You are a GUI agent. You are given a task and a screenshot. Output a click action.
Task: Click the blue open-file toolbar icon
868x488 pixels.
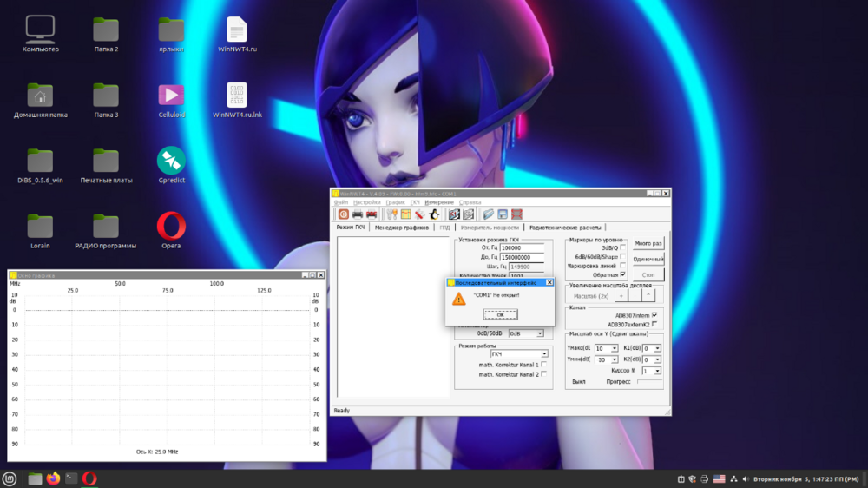click(488, 214)
